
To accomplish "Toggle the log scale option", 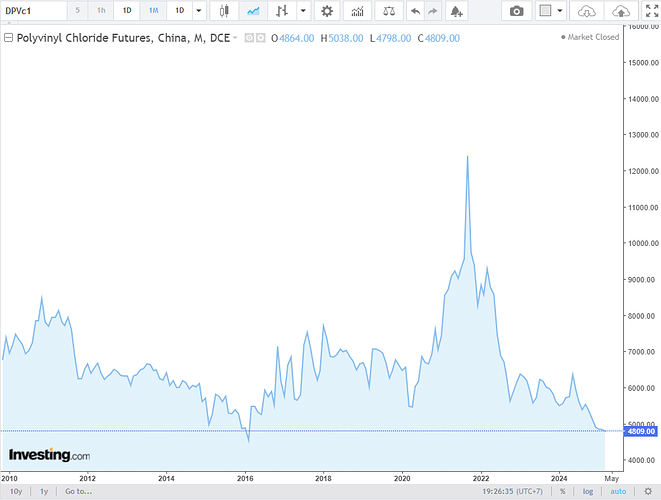I will click(589, 491).
